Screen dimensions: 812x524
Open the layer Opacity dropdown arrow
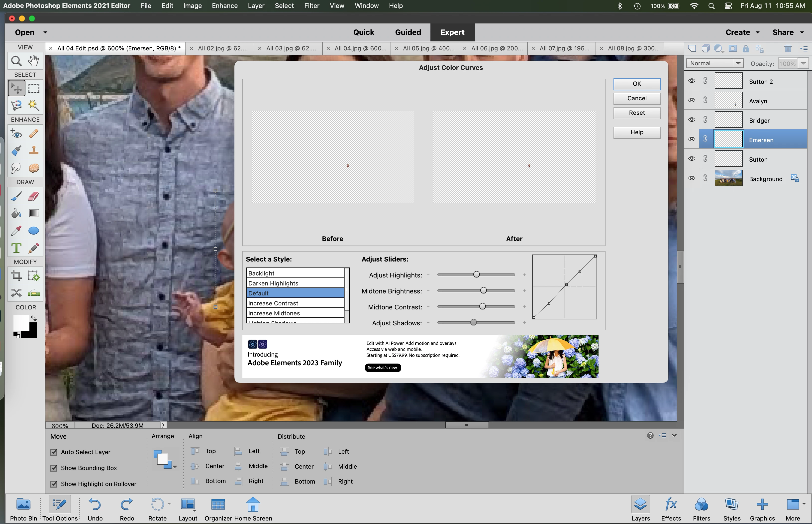pos(803,63)
